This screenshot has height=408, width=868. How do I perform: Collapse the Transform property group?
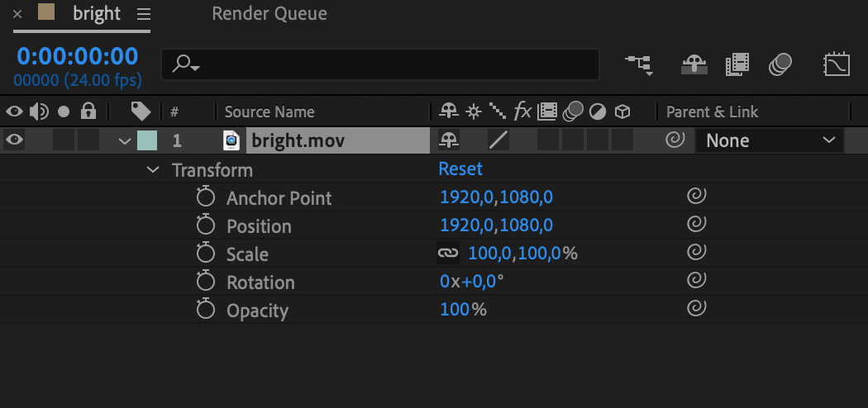[153, 169]
